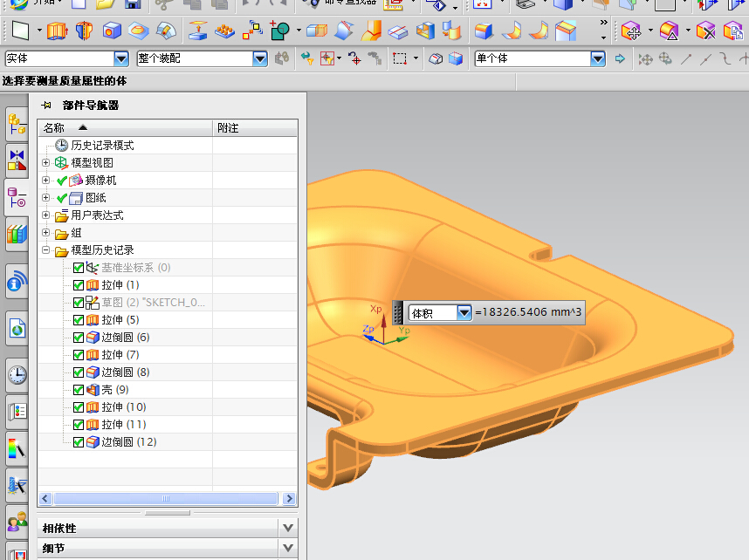Click the Extrude tool in the toolbar
The image size is (749, 560).
click(x=57, y=32)
